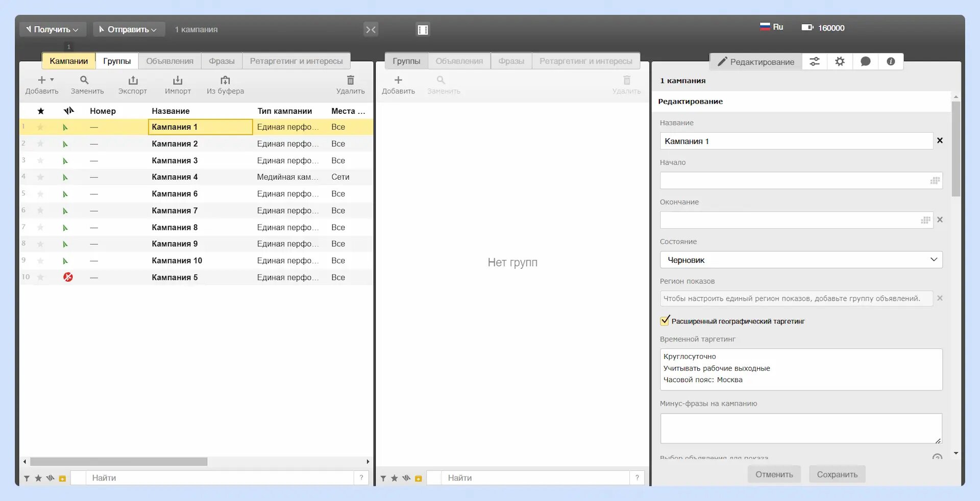Click the error status icon for Кампания 5
The height and width of the screenshot is (501, 980).
click(68, 277)
